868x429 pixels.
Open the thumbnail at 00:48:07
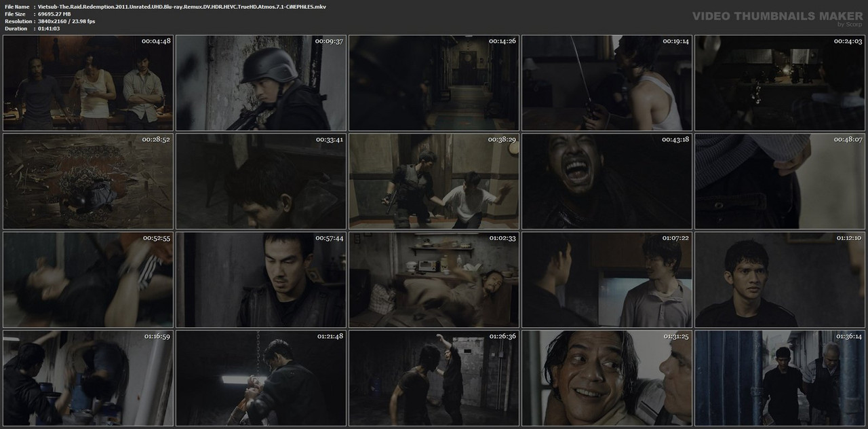tap(780, 181)
